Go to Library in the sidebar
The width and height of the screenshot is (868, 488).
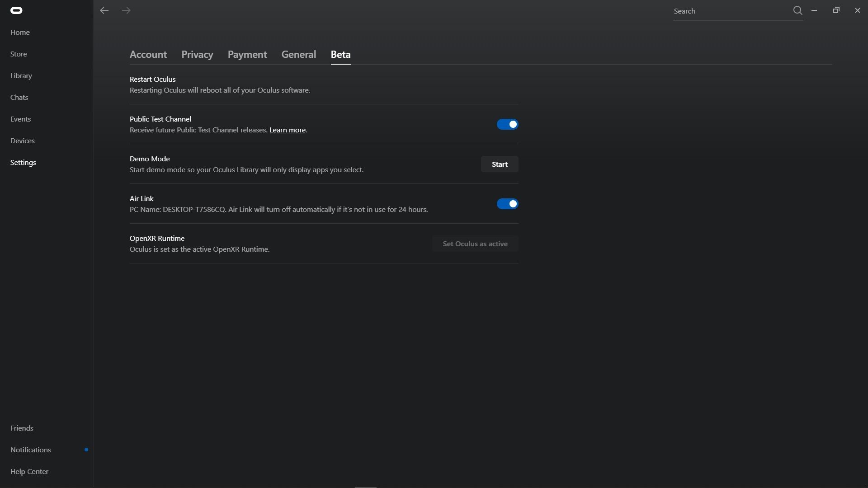tap(21, 75)
